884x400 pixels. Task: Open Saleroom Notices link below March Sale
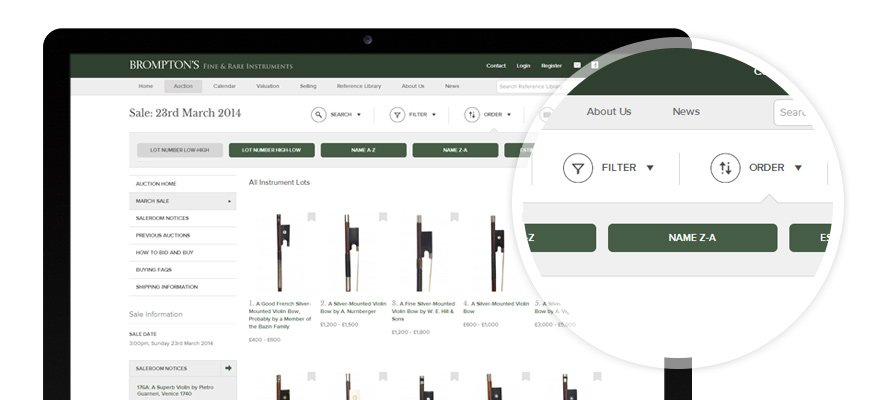(183, 218)
